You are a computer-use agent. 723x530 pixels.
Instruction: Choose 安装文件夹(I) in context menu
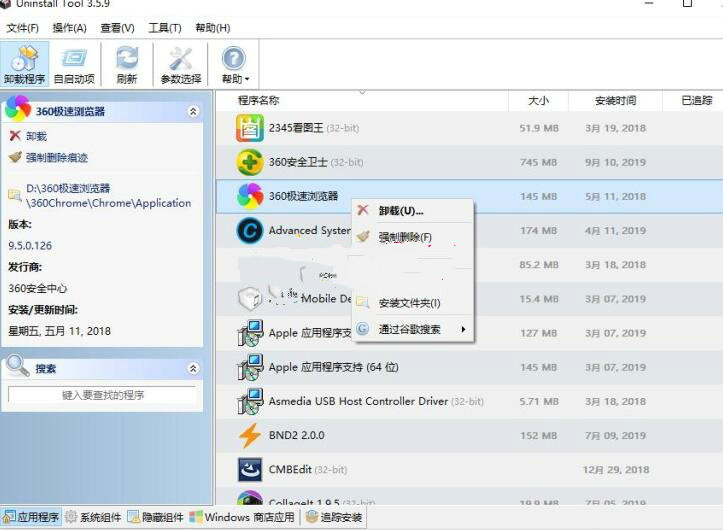pos(409,303)
